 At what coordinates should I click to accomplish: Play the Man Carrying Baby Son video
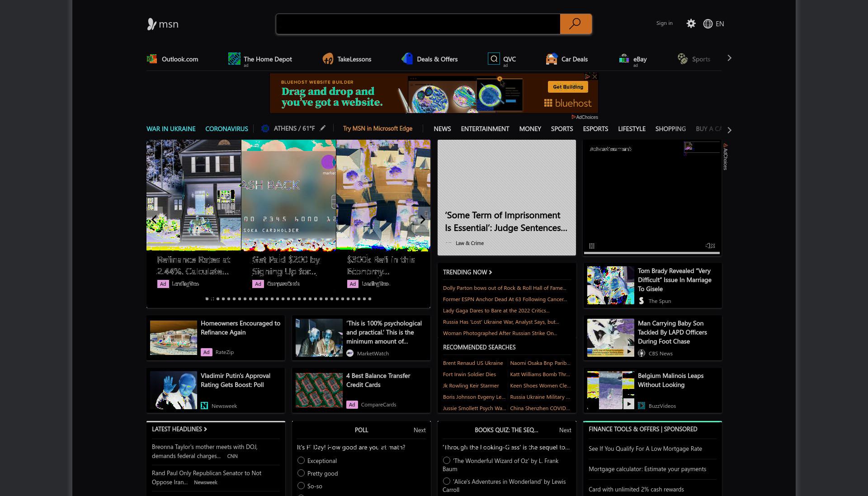(628, 351)
